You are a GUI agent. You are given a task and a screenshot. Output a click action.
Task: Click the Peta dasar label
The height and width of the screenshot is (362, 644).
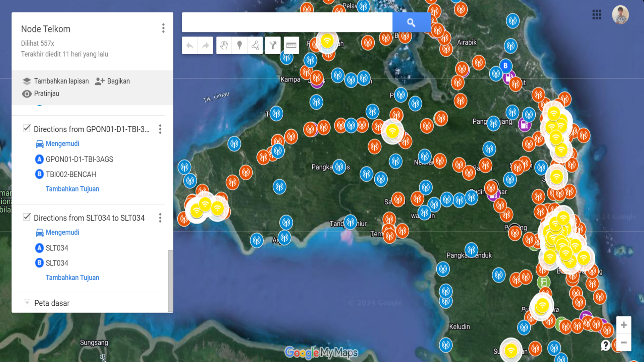click(52, 303)
